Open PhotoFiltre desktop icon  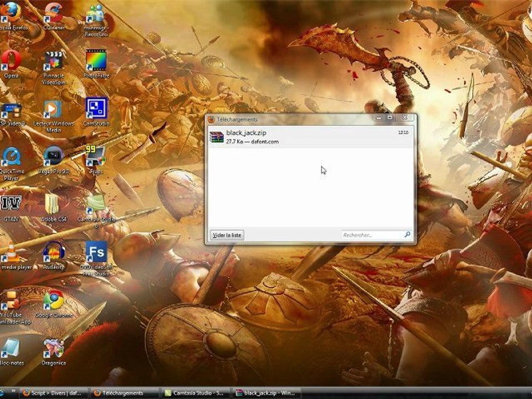tap(96, 64)
